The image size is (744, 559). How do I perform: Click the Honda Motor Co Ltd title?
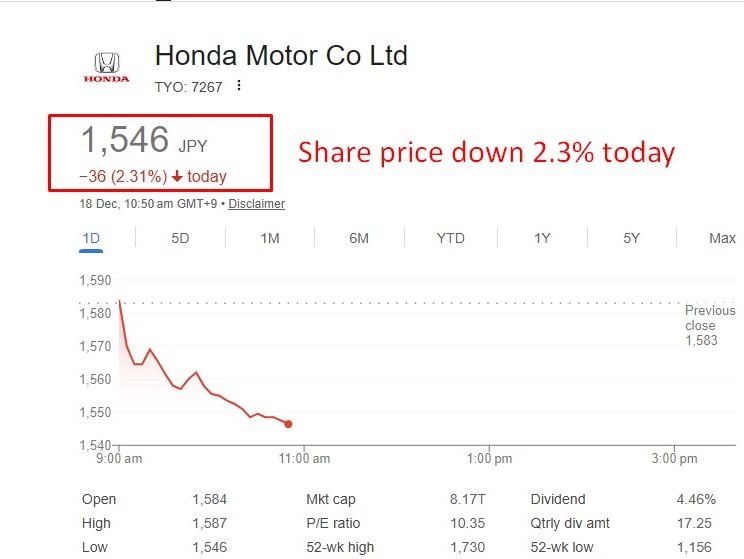tap(281, 55)
